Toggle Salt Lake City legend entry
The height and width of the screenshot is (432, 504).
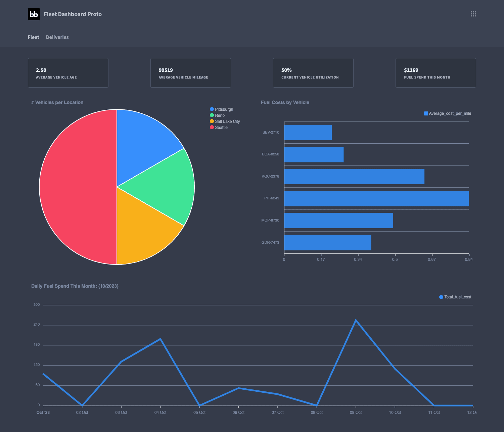point(225,122)
